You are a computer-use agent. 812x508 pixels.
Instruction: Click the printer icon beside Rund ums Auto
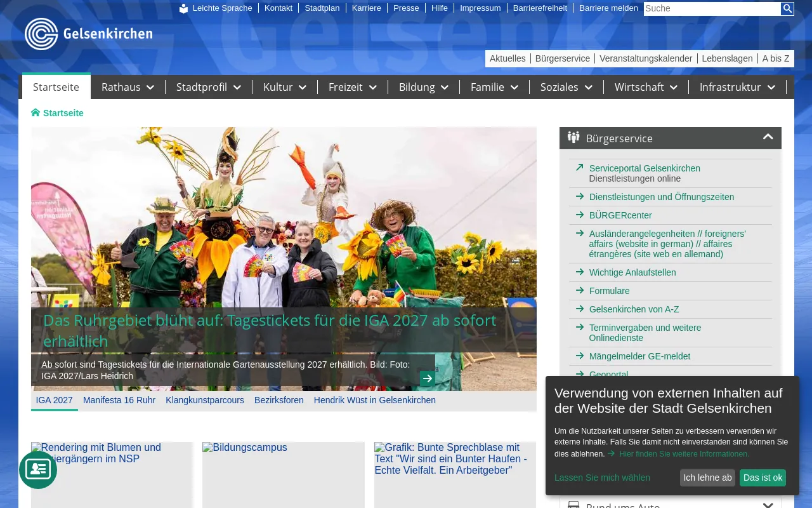pyautogui.click(x=573, y=505)
